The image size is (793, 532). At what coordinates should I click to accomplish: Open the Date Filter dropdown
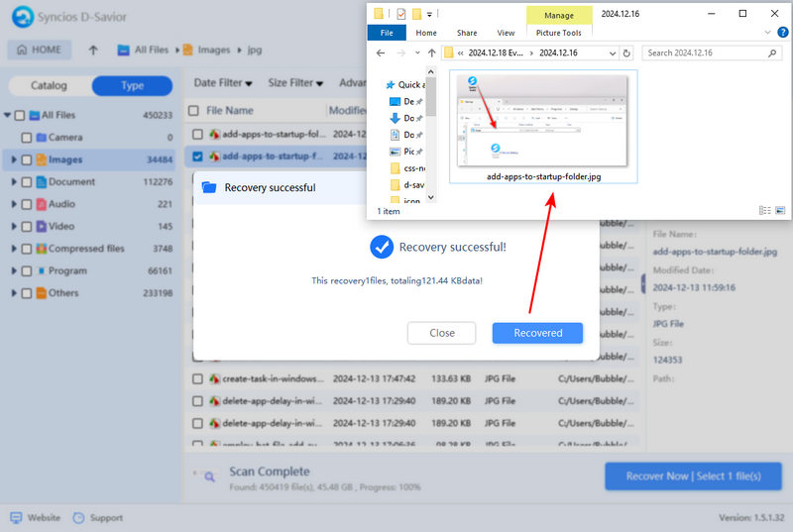pos(222,83)
